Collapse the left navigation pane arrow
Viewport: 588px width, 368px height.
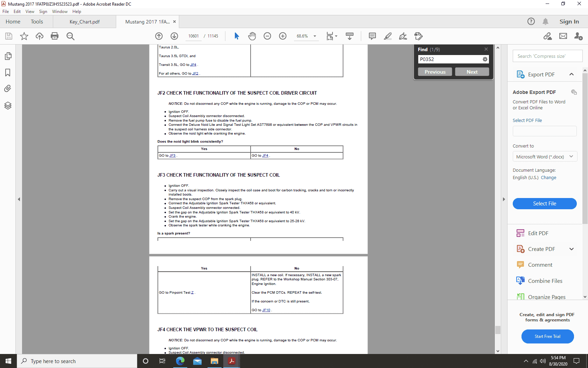pyautogui.click(x=19, y=199)
